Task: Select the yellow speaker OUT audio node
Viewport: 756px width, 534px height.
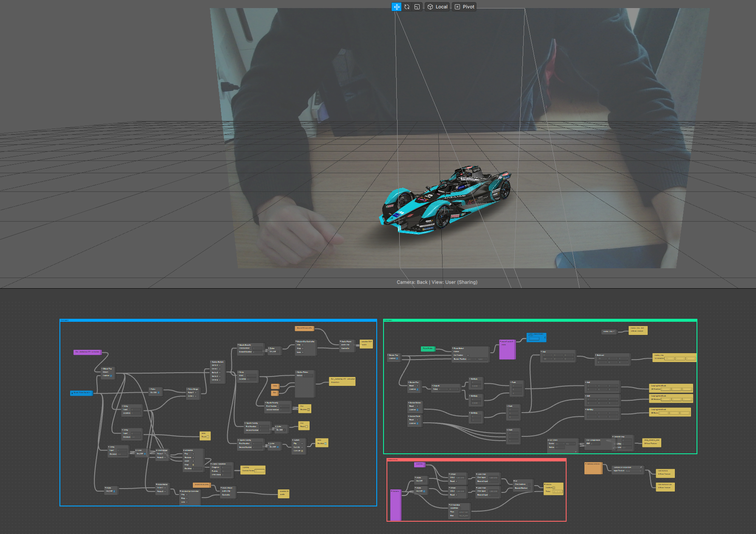Action: [366, 344]
